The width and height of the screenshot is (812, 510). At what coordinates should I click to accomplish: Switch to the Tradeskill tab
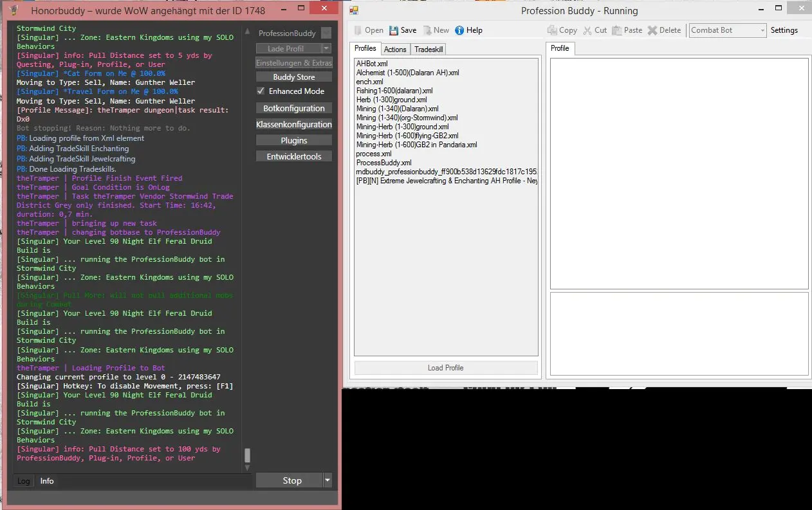(429, 49)
